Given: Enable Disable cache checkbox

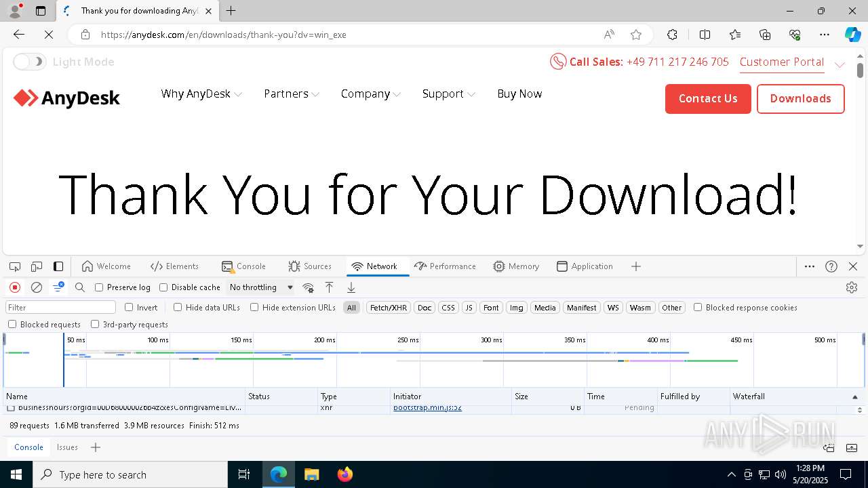Looking at the screenshot, I should click(x=163, y=287).
